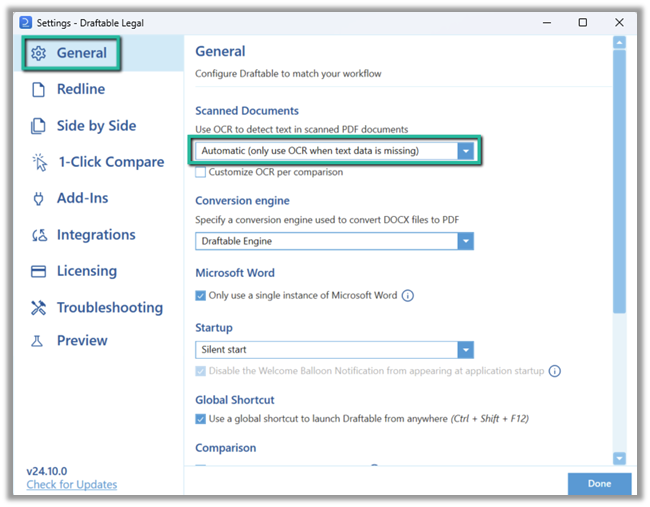Click the Comparison section heading

pos(226,448)
